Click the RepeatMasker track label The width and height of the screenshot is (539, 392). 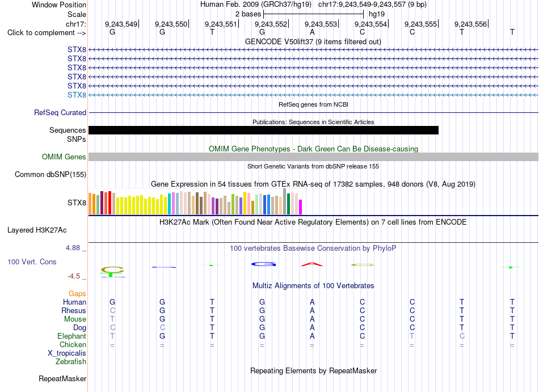[x=62, y=378]
